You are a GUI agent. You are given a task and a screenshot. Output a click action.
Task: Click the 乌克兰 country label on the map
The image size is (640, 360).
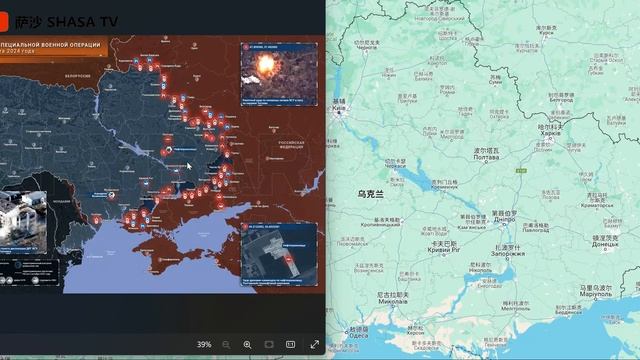(371, 194)
